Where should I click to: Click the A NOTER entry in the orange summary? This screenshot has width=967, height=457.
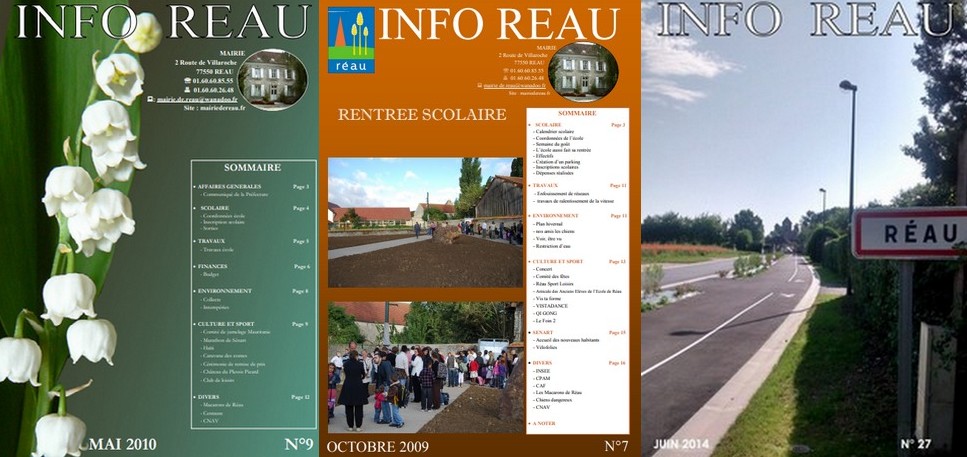click(x=545, y=423)
